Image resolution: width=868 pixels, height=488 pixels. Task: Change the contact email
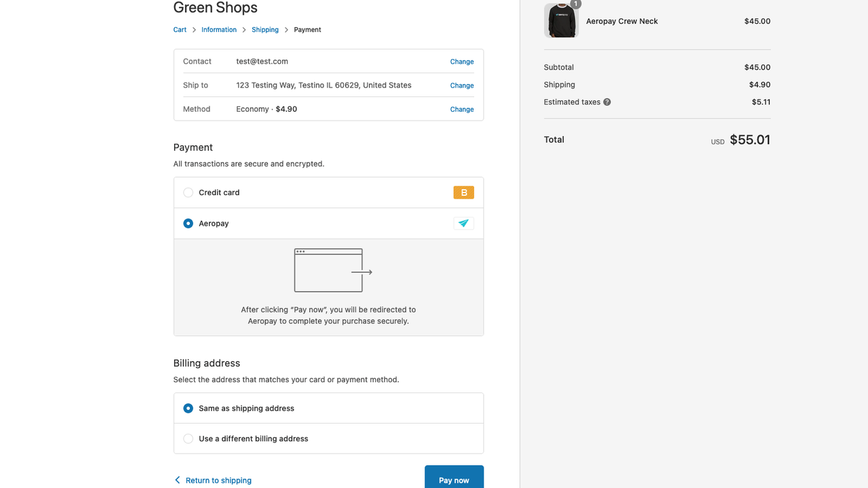462,62
